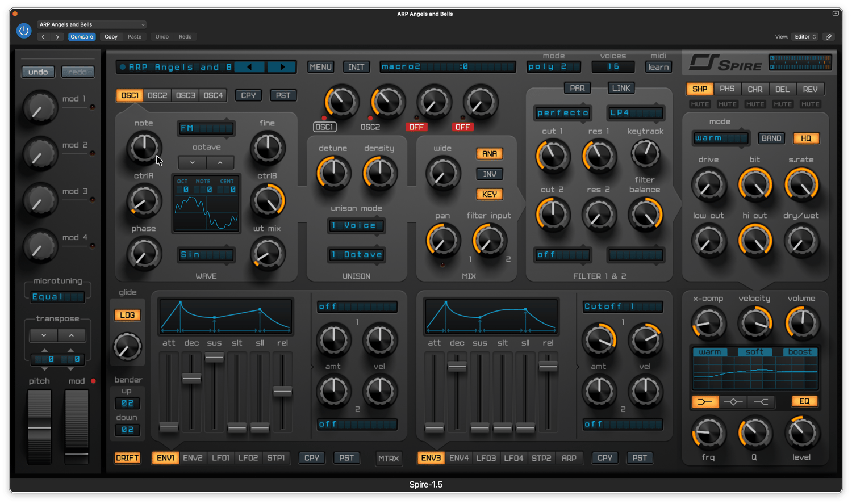Toggle the filter LINK button
This screenshot has width=852, height=504.
(621, 88)
